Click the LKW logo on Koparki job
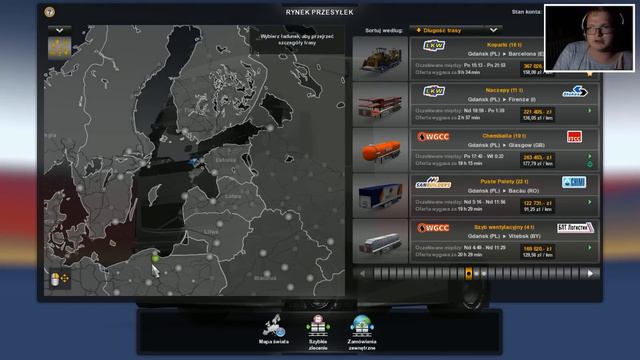Image resolution: width=640 pixels, height=360 pixels. tap(434, 45)
